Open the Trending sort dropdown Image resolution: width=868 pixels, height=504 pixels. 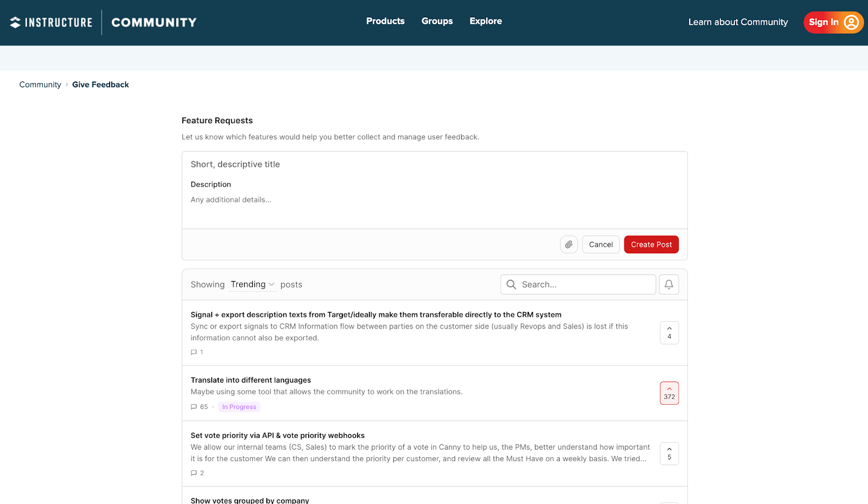point(252,284)
